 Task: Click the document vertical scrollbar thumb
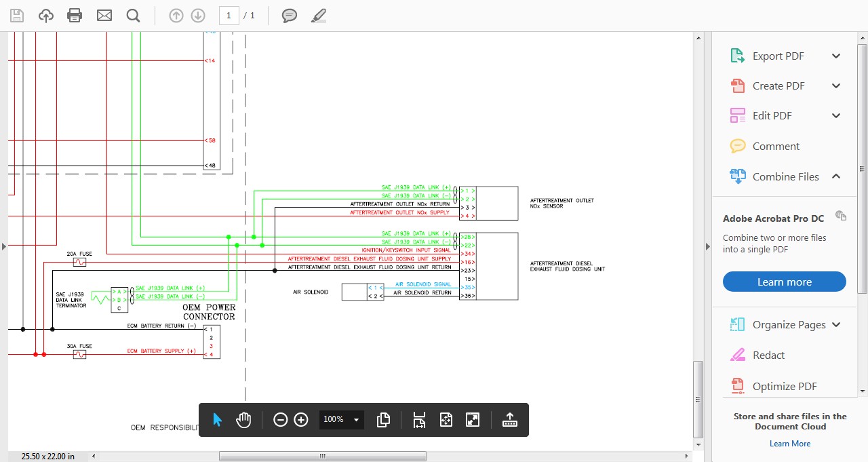tap(698, 399)
